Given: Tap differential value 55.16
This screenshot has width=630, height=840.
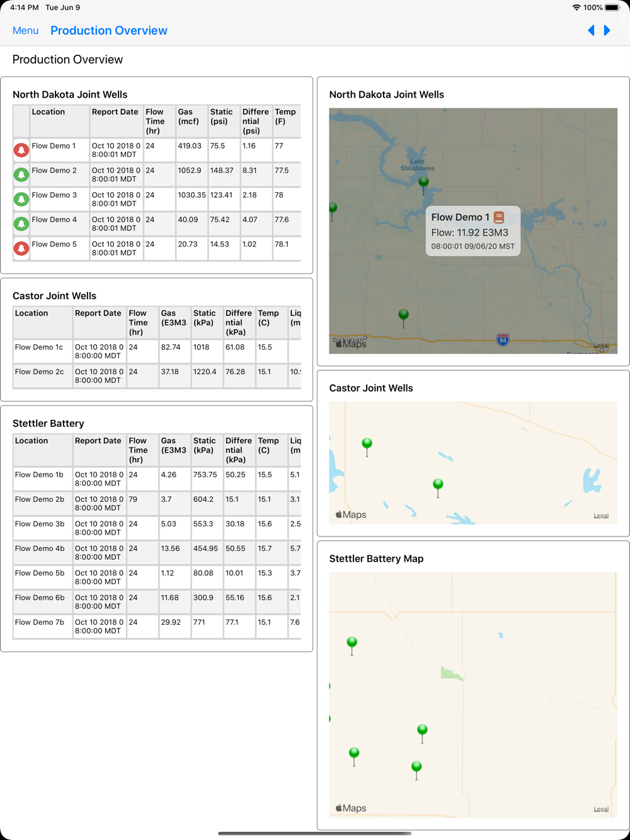Looking at the screenshot, I should (x=235, y=598).
